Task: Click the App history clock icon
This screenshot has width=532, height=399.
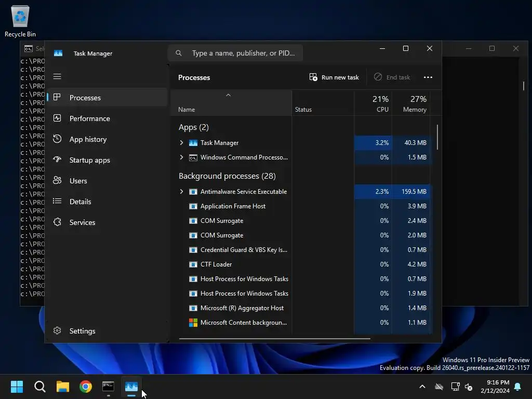Action: click(x=57, y=139)
